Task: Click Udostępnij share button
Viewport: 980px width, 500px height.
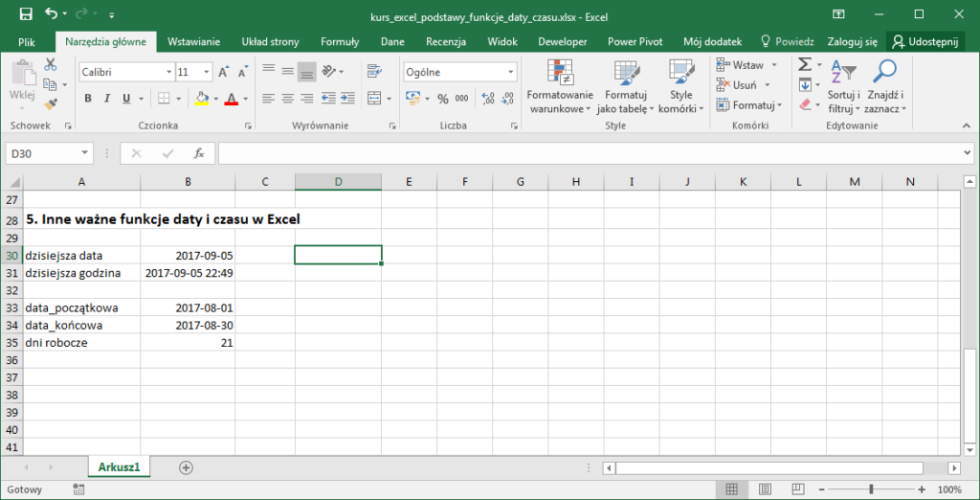Action: coord(925,42)
